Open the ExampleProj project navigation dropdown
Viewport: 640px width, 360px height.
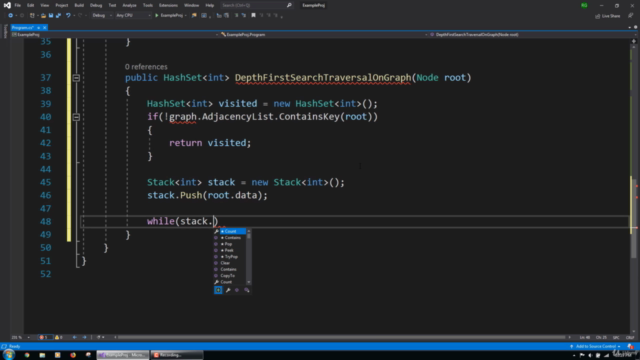pyautogui.click(x=115, y=35)
